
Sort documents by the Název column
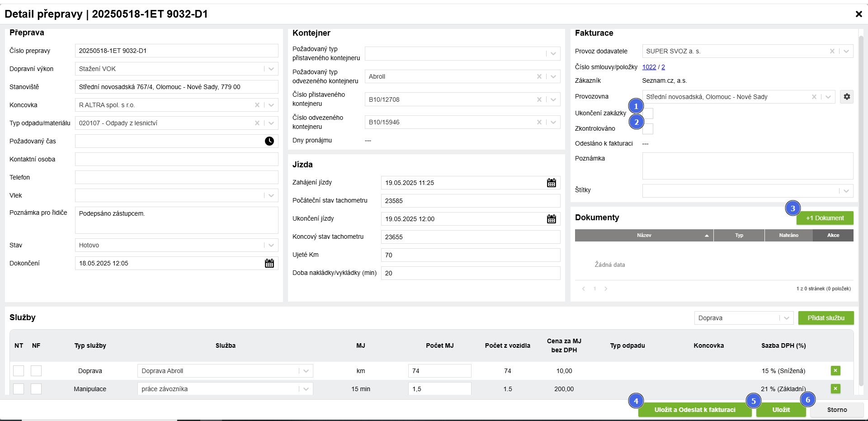coord(644,235)
